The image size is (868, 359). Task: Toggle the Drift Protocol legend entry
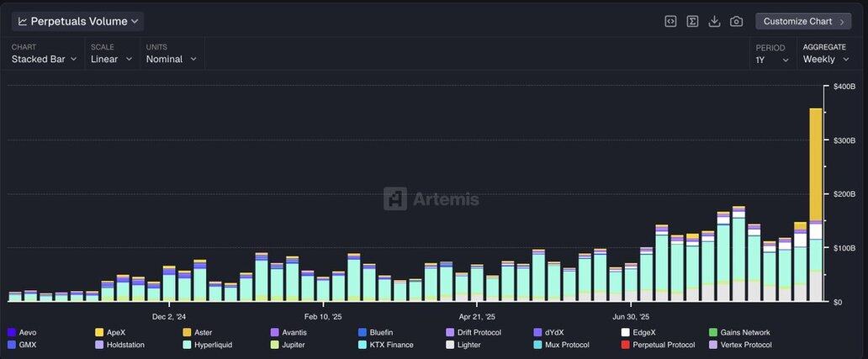(474, 332)
